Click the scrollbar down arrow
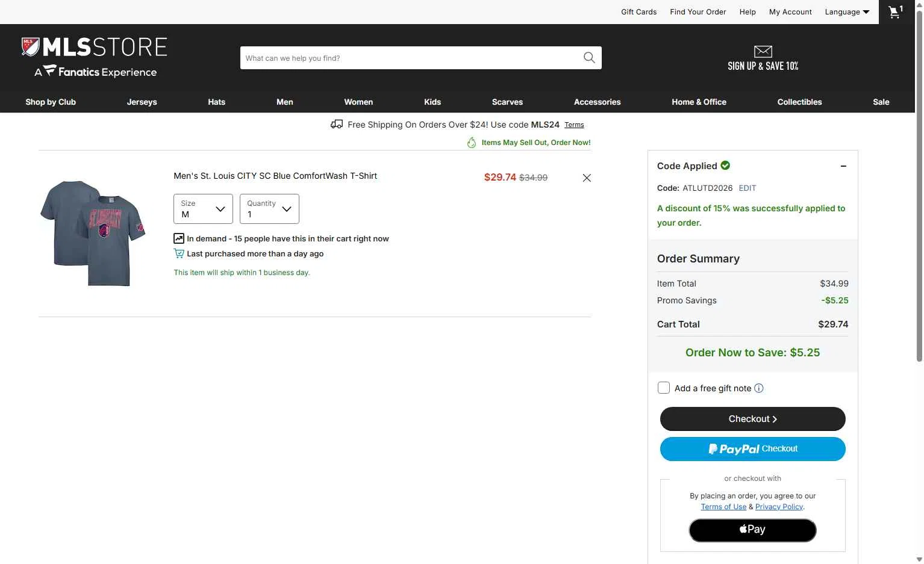 (919, 559)
